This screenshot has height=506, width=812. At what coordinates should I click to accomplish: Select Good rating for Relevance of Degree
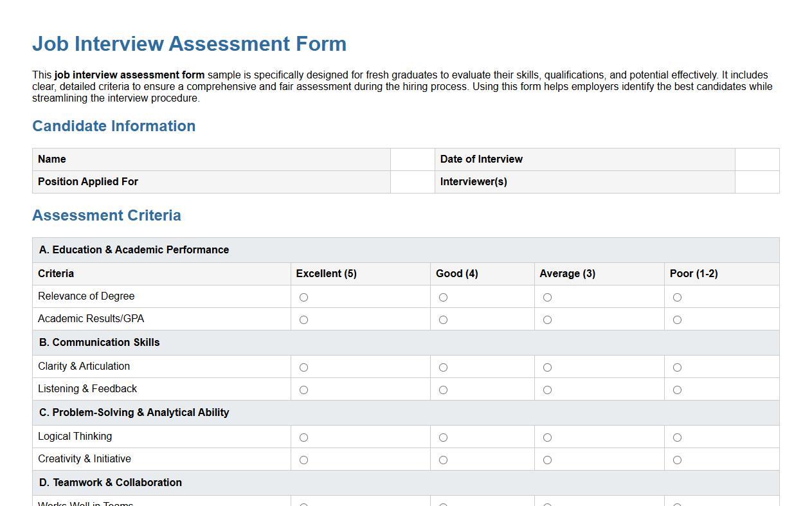[x=443, y=296]
